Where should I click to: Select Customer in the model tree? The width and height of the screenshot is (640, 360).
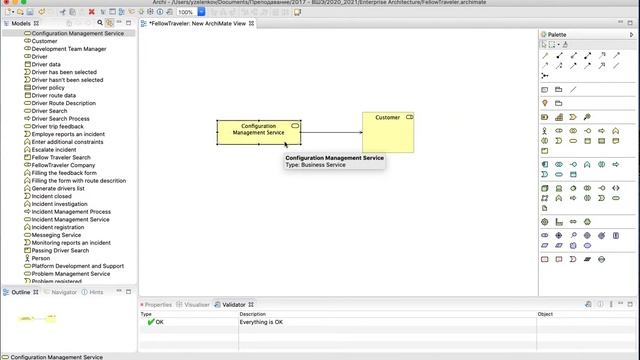pos(44,41)
